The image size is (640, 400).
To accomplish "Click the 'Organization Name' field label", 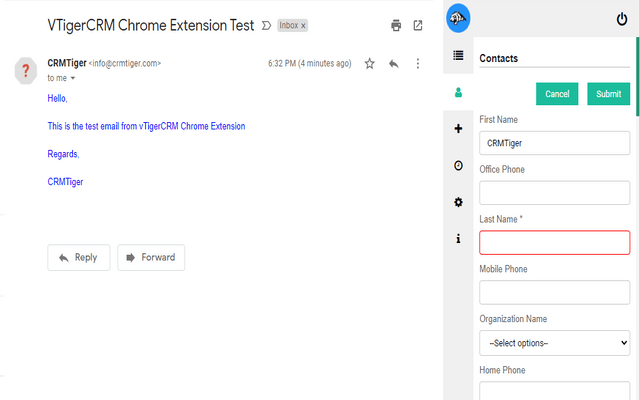I will 513,319.
